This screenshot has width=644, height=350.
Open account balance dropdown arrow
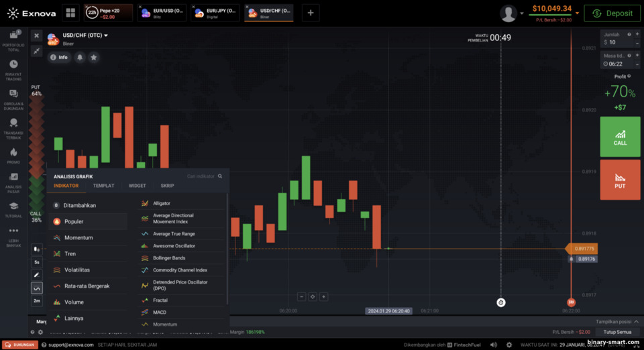coord(577,13)
